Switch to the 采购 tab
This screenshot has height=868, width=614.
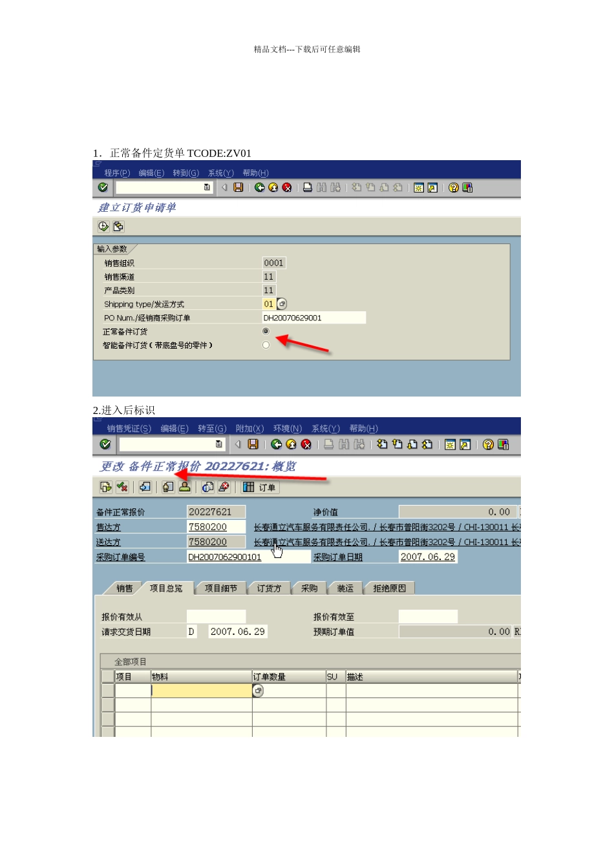click(x=310, y=588)
